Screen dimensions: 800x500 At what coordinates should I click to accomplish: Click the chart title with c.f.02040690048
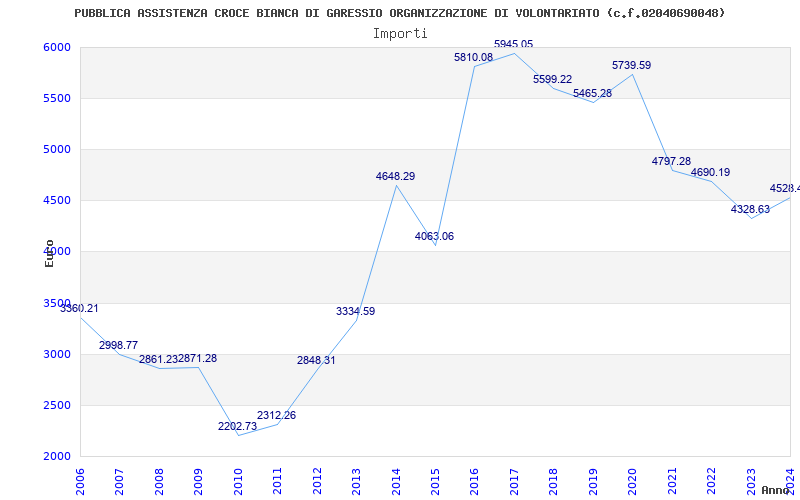[x=399, y=13]
